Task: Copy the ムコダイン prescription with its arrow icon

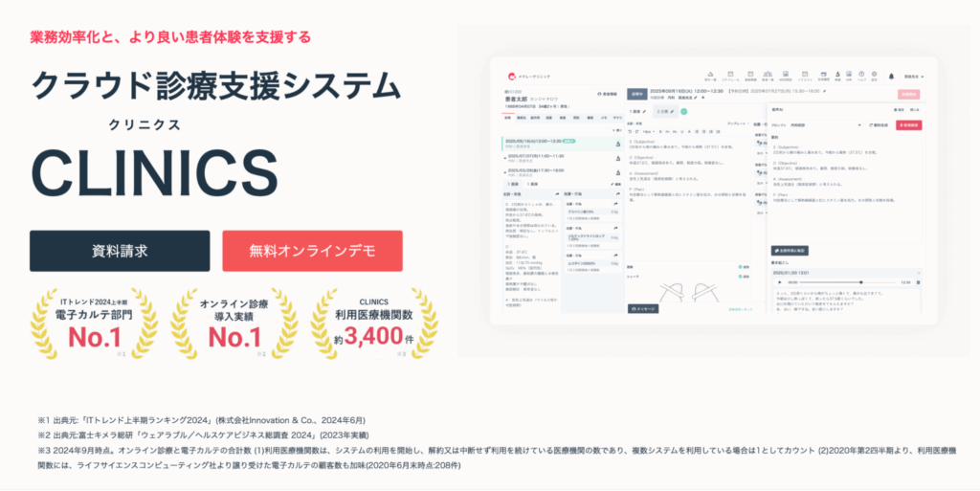Action: coord(615,256)
